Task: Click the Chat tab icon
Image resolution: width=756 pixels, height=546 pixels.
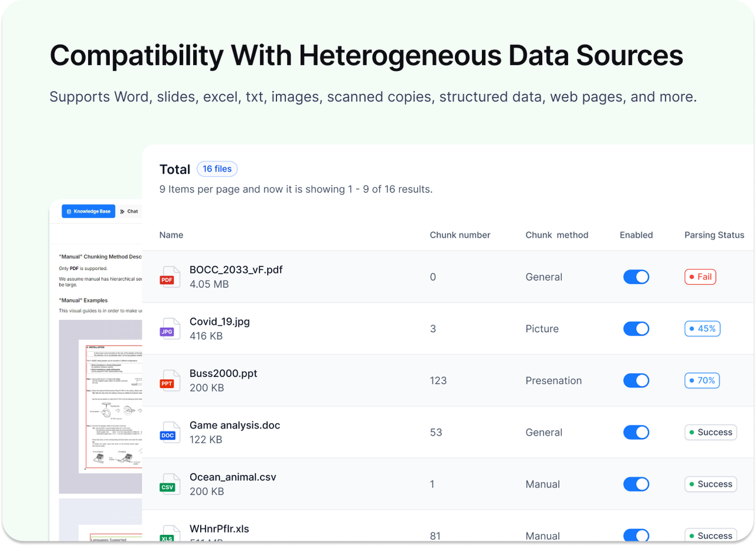Action: (x=122, y=212)
